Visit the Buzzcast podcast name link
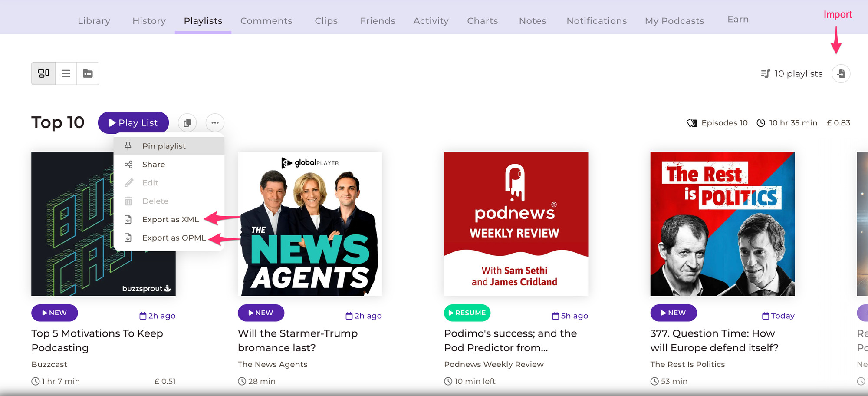Viewport: 868px width, 396px height. click(x=49, y=364)
